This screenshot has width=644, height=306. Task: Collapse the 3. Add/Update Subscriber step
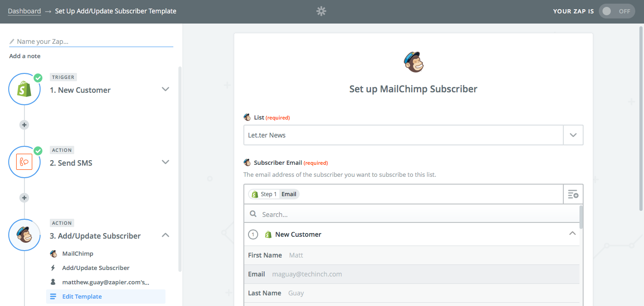(165, 235)
